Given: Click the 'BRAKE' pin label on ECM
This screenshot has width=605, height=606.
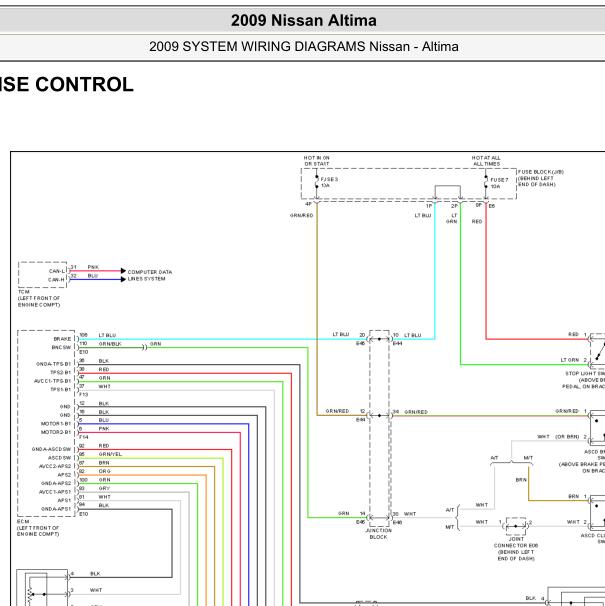Looking at the screenshot, I should pyautogui.click(x=62, y=339).
